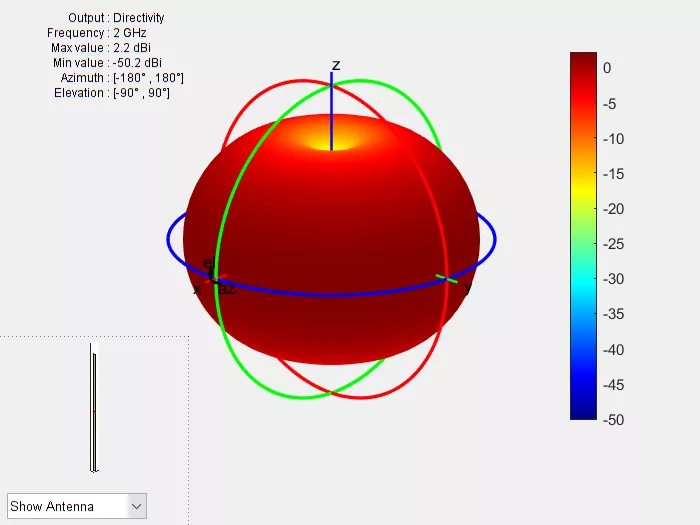
Task: Open the Show Antenna dropdown
Action: click(77, 506)
